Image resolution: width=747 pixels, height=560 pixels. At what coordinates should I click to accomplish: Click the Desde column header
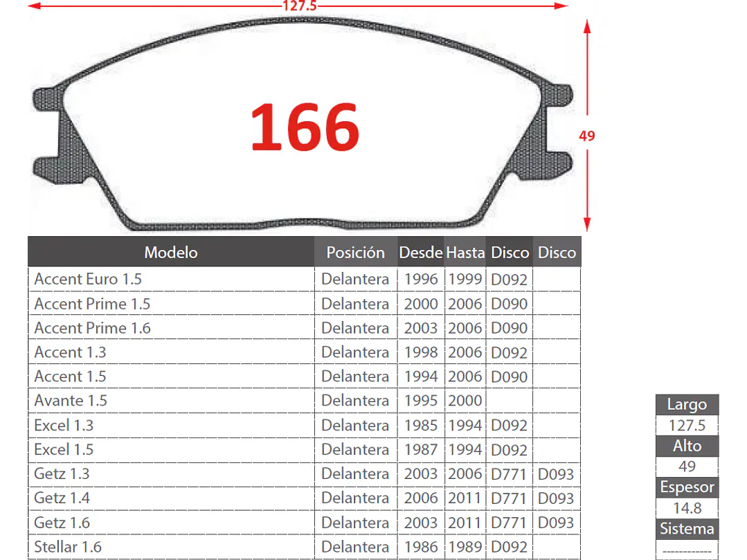[420, 252]
